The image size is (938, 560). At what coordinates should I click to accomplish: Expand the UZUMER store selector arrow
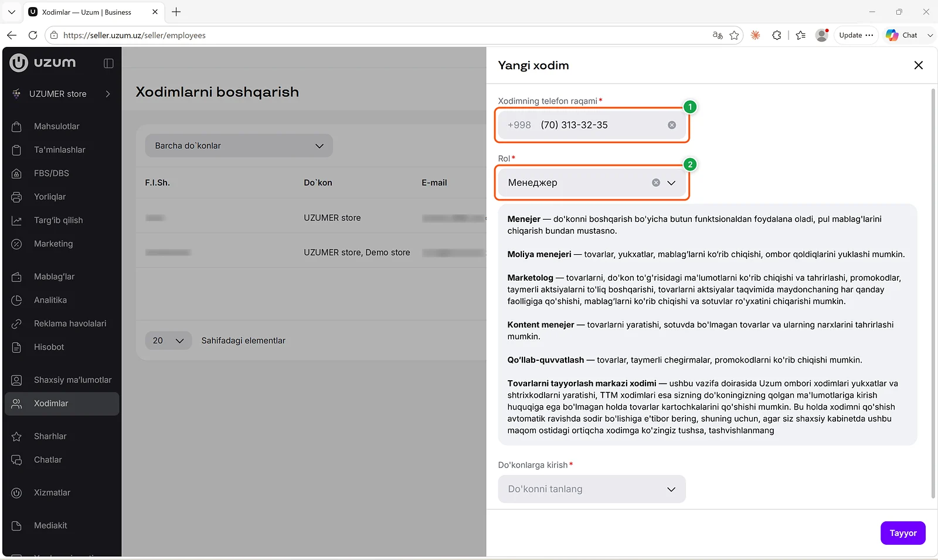108,94
